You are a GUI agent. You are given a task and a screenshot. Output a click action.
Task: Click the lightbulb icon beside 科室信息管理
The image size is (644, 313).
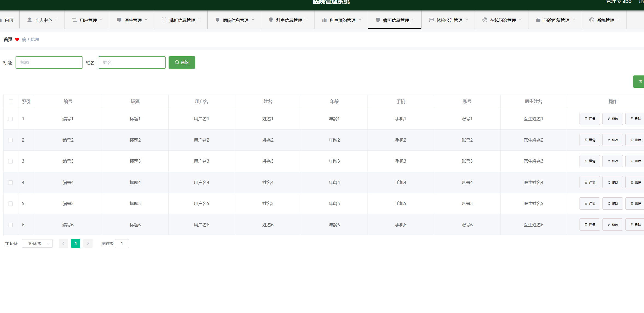[271, 20]
